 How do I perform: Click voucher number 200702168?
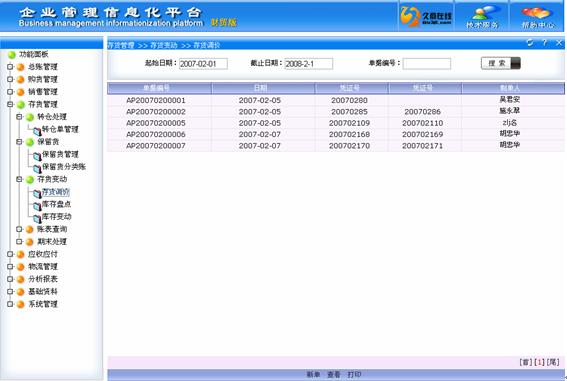349,134
